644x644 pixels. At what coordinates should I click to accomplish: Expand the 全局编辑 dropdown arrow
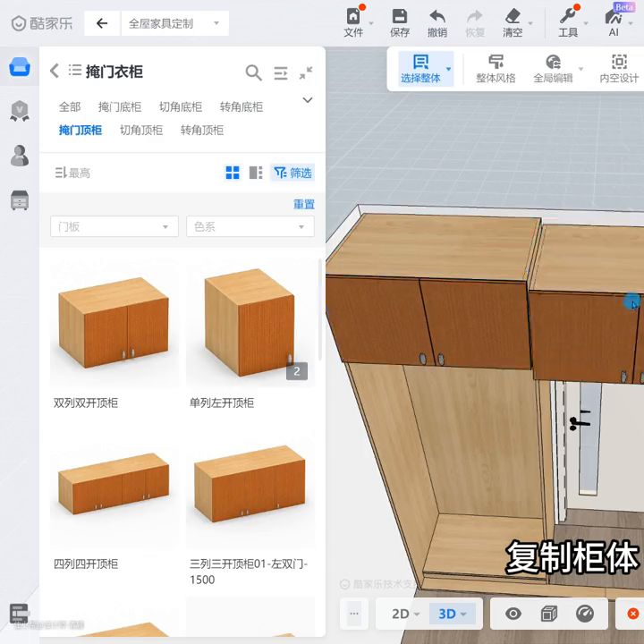click(x=580, y=69)
